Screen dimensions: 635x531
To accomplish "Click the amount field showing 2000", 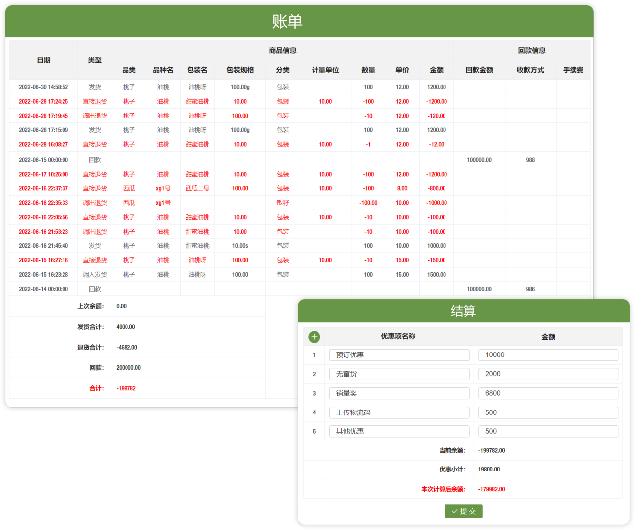I will pyautogui.click(x=547, y=374).
